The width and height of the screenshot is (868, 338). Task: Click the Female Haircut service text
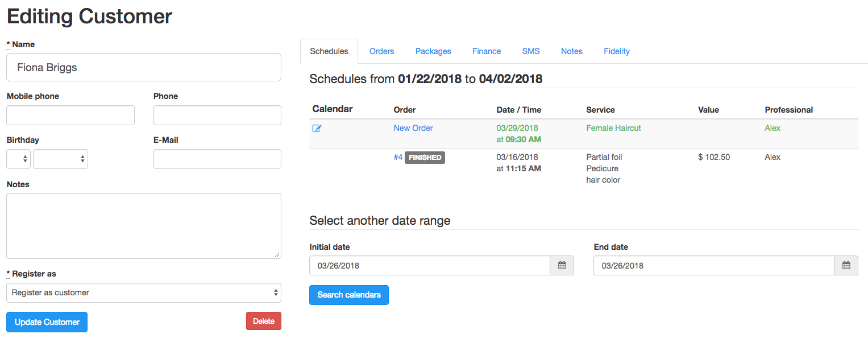[613, 128]
